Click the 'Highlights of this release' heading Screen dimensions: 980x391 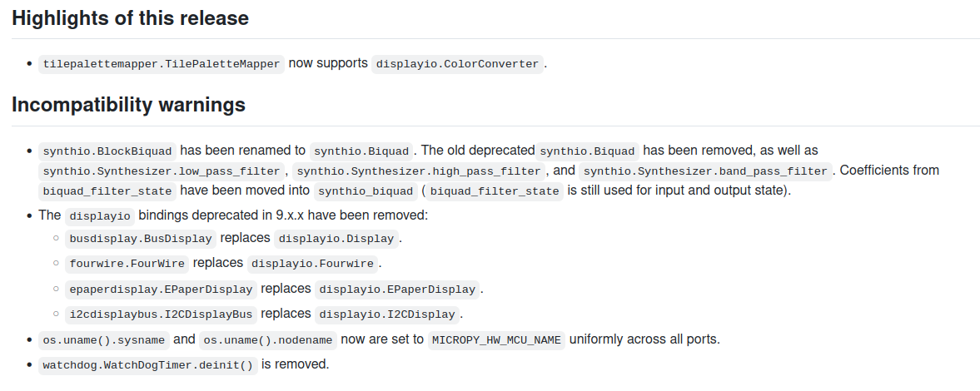(x=130, y=18)
